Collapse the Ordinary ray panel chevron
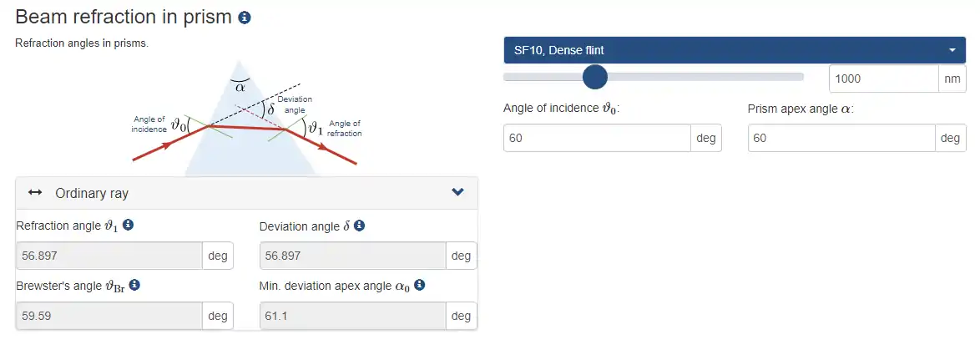 [x=457, y=192]
